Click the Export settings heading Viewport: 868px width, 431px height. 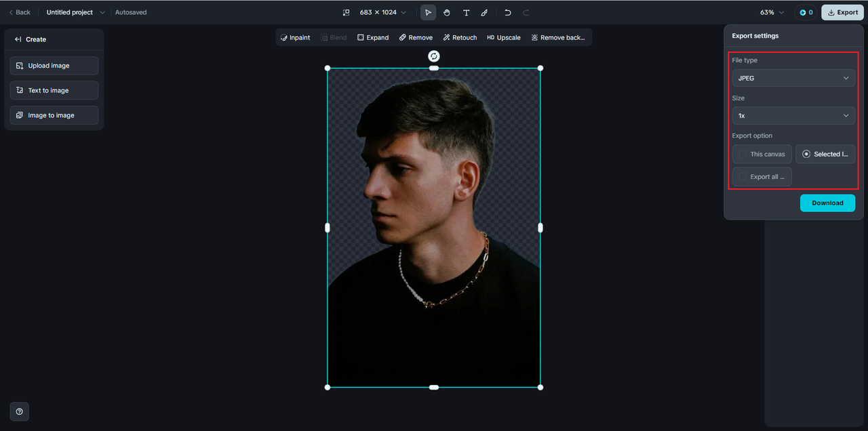[755, 36]
